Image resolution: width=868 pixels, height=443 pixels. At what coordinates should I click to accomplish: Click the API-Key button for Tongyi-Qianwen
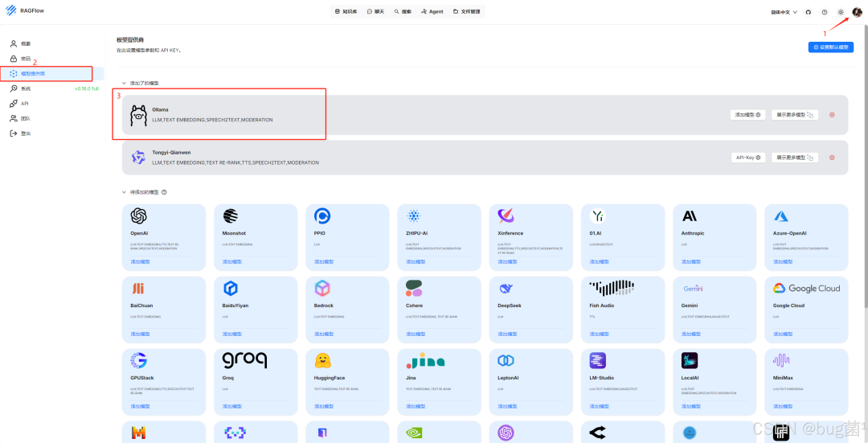(x=748, y=158)
